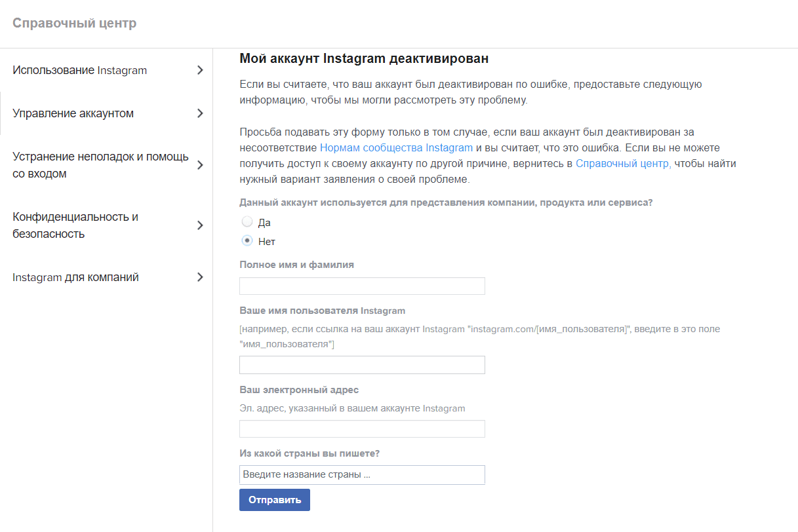Screen dimensions: 798x532
Task: Open Устранение неполадок и помощь со входом
Action: click(106, 165)
